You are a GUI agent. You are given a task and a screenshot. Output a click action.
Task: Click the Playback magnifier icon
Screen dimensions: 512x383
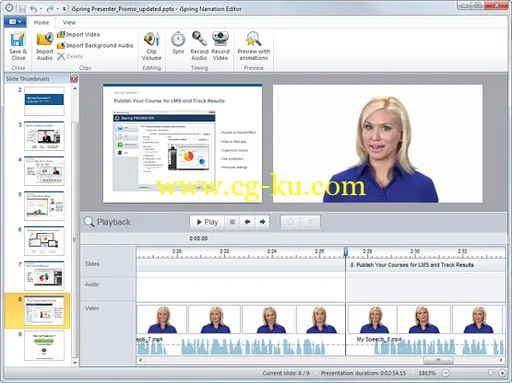(89, 222)
